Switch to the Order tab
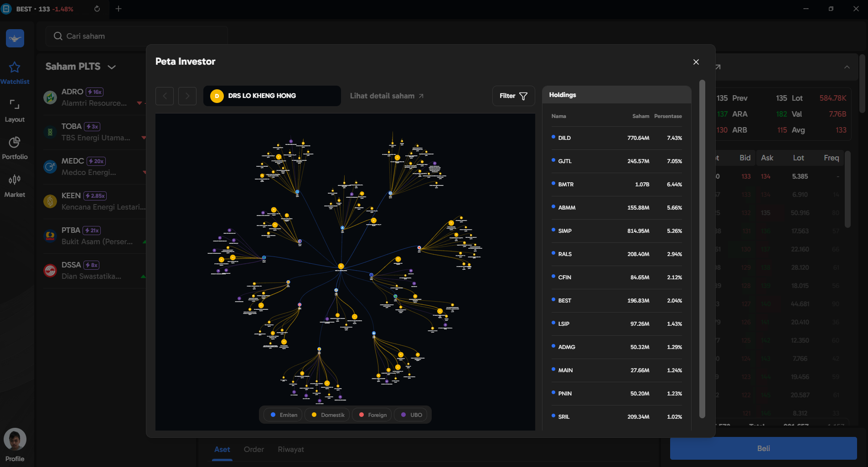 254,449
